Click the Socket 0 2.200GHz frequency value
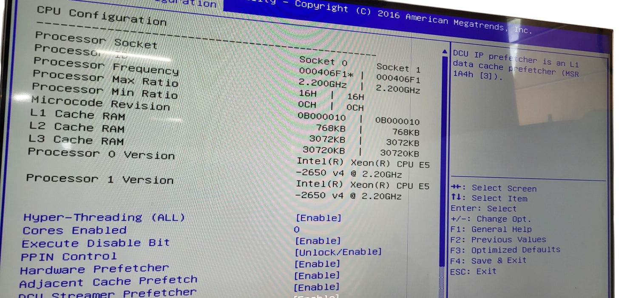Viewport: 644px width, 298px height. 322,83
